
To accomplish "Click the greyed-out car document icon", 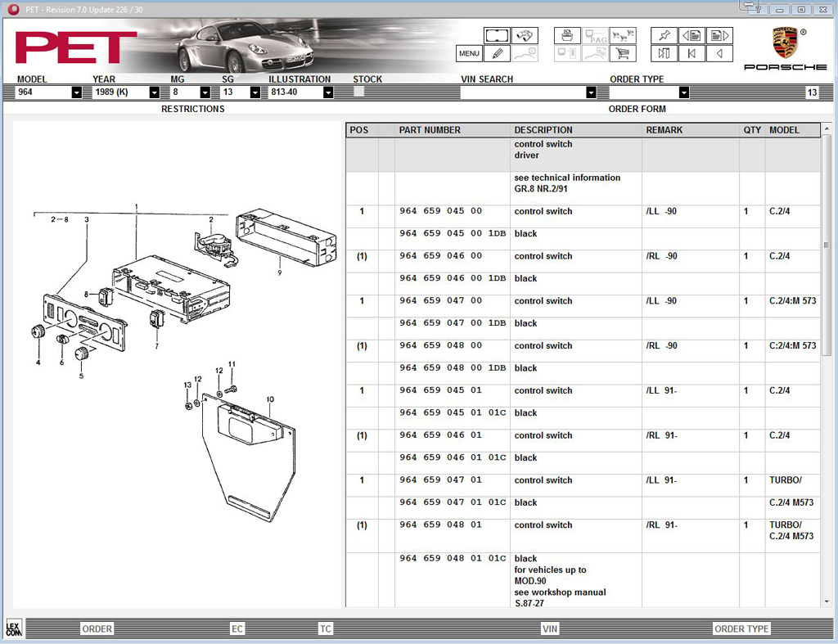I will point(595,53).
